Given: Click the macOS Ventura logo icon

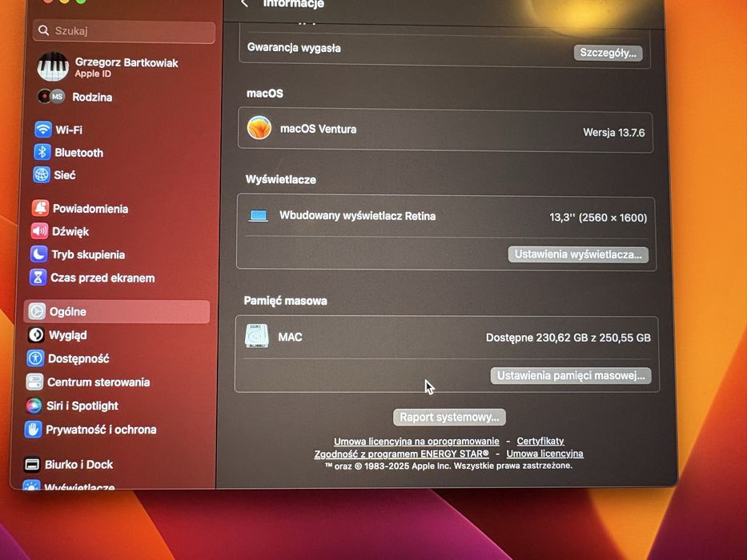Looking at the screenshot, I should 259,128.
